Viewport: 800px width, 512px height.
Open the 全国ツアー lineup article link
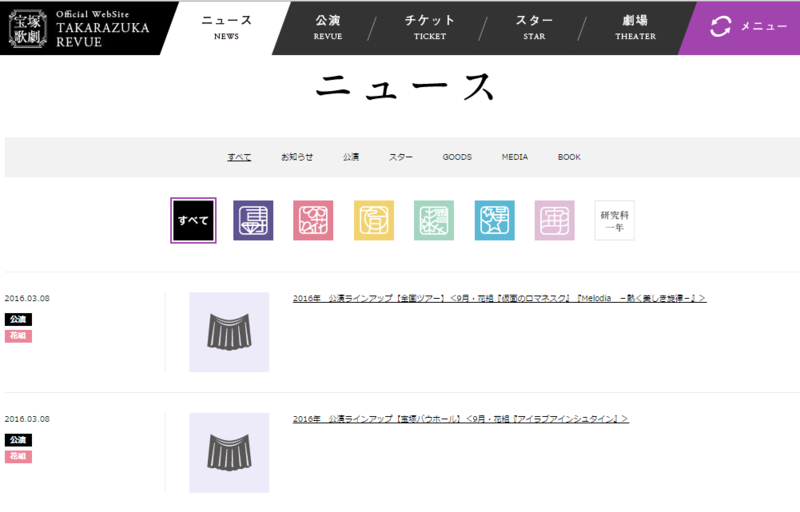pyautogui.click(x=499, y=298)
